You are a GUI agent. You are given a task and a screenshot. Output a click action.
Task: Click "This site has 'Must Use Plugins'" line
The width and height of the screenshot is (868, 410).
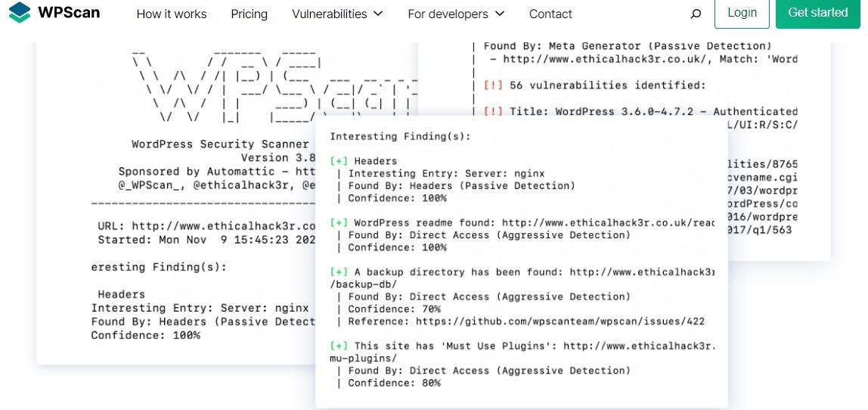point(522,346)
